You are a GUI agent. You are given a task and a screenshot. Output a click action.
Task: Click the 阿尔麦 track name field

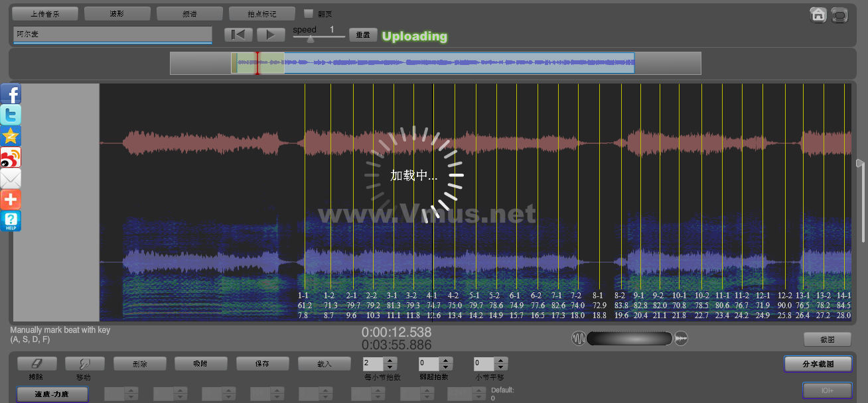[x=112, y=34]
